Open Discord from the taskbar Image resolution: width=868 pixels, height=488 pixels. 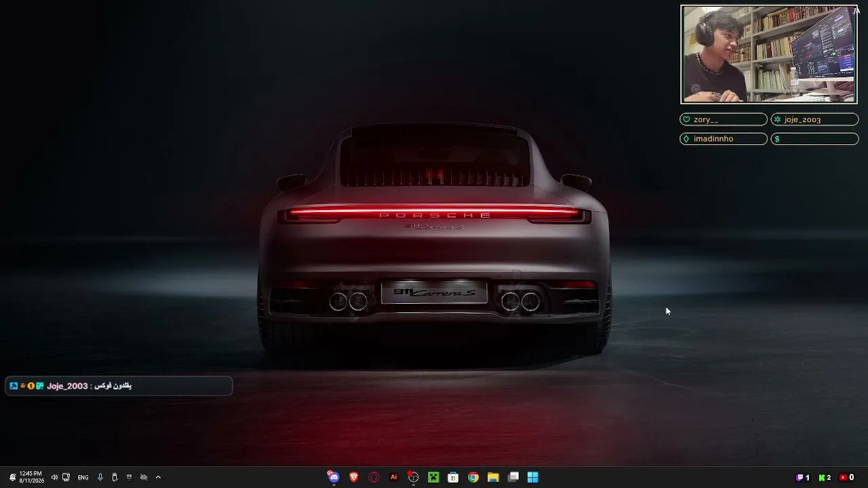point(334,477)
